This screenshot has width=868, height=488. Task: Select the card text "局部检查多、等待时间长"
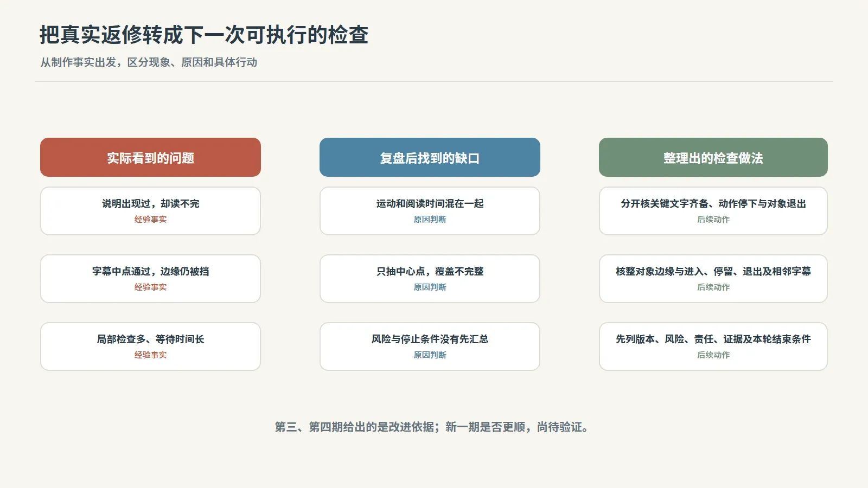coord(150,339)
